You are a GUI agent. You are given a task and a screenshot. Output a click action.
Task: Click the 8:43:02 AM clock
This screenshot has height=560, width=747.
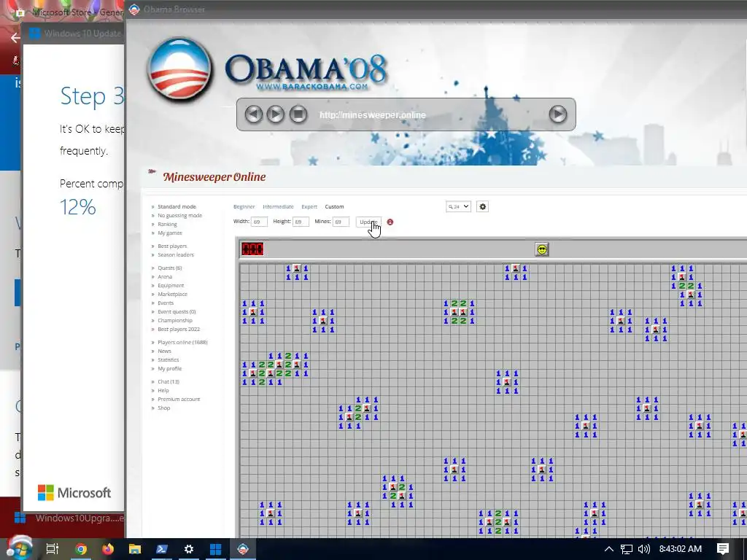tap(681, 549)
